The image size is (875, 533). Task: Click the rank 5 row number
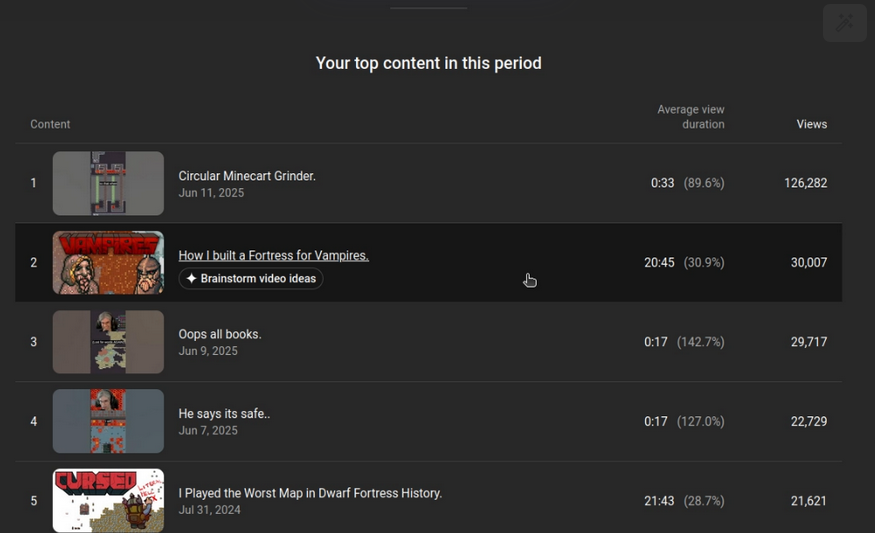(33, 501)
